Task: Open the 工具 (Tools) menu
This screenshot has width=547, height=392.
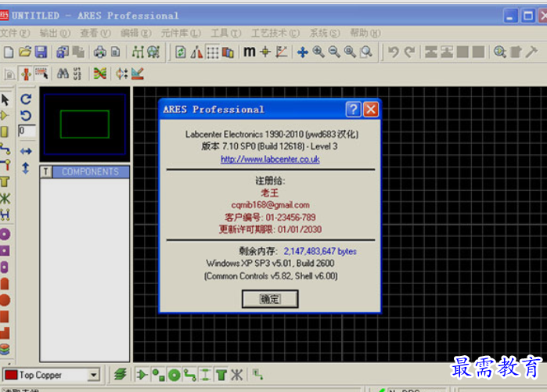Action: (225, 33)
